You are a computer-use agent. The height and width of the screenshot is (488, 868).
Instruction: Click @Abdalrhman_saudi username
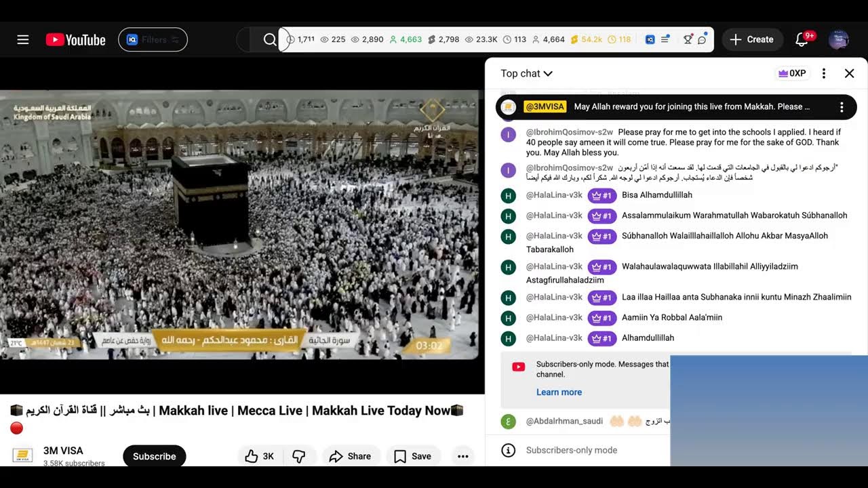point(564,421)
